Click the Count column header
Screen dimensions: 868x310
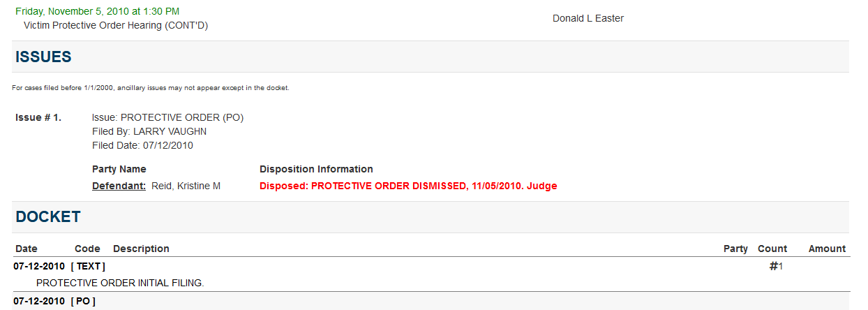[772, 249]
